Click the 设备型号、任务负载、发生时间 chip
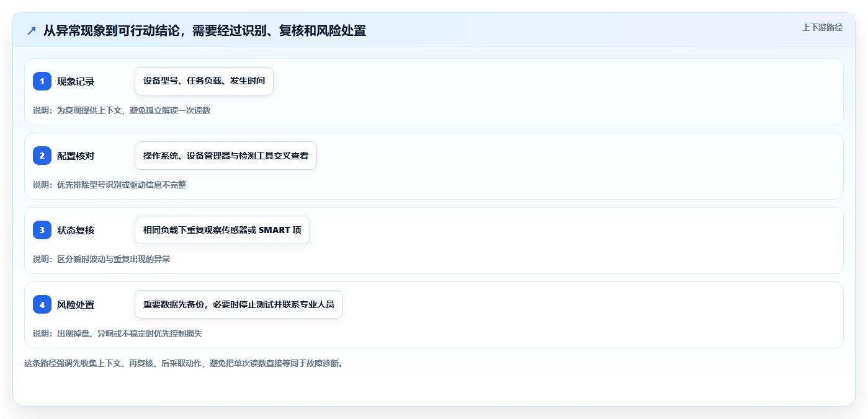The image size is (868, 419). (x=204, y=81)
